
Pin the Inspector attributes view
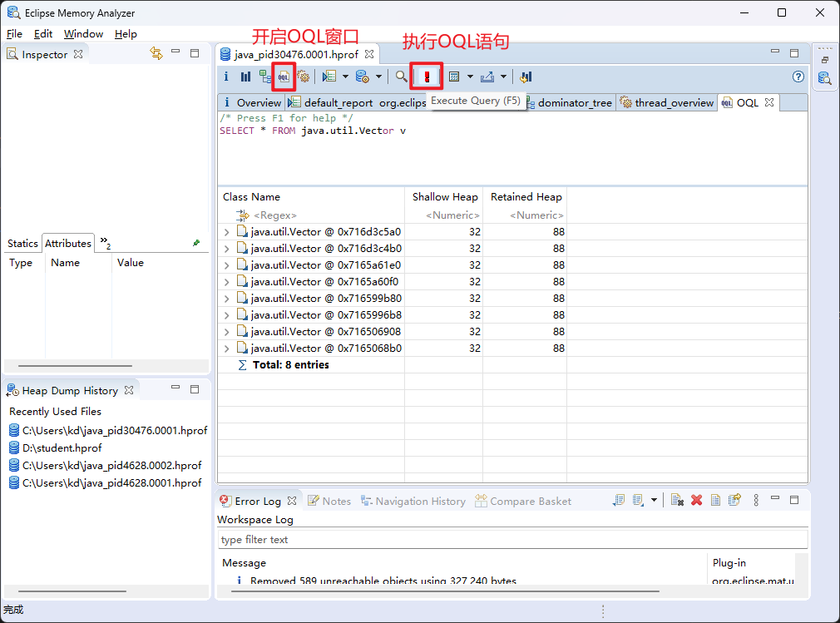(x=196, y=243)
